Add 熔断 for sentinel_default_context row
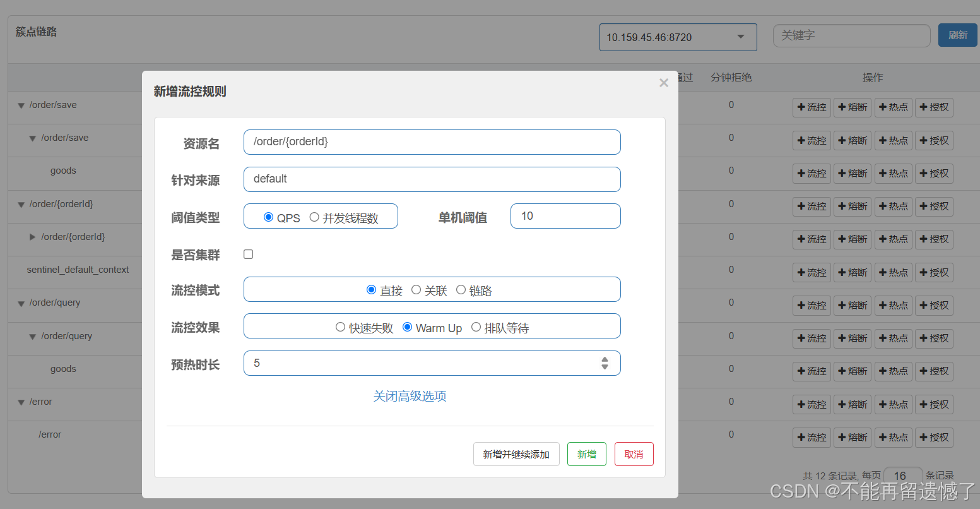980x509 pixels. 853,272
